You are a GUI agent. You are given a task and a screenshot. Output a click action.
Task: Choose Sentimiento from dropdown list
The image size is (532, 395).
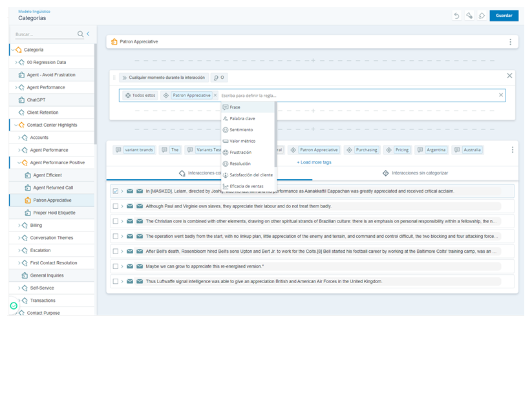coord(248,130)
